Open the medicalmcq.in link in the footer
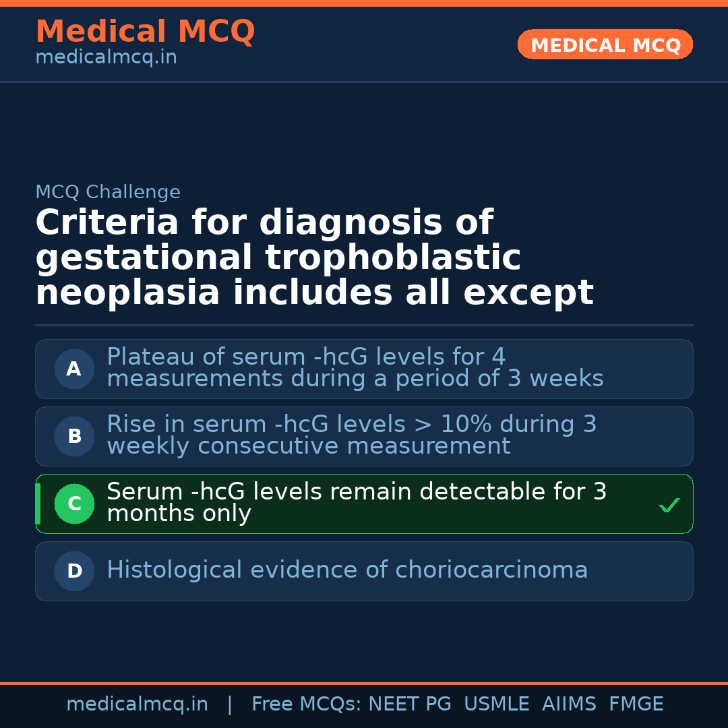The width and height of the screenshot is (728, 728). tap(137, 704)
